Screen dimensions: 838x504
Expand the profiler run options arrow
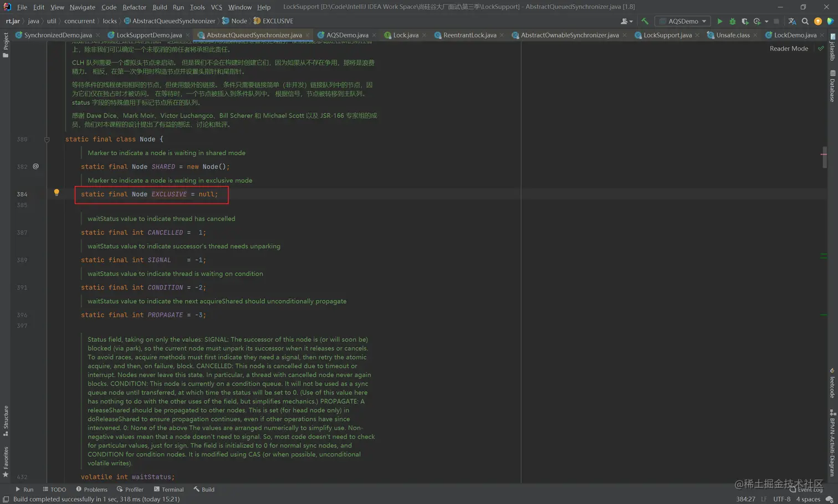click(766, 22)
